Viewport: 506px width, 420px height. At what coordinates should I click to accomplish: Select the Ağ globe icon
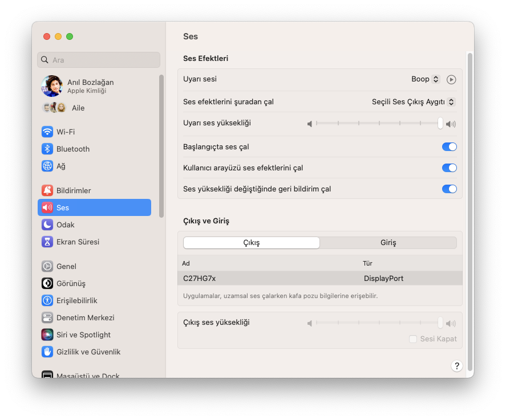click(x=47, y=166)
